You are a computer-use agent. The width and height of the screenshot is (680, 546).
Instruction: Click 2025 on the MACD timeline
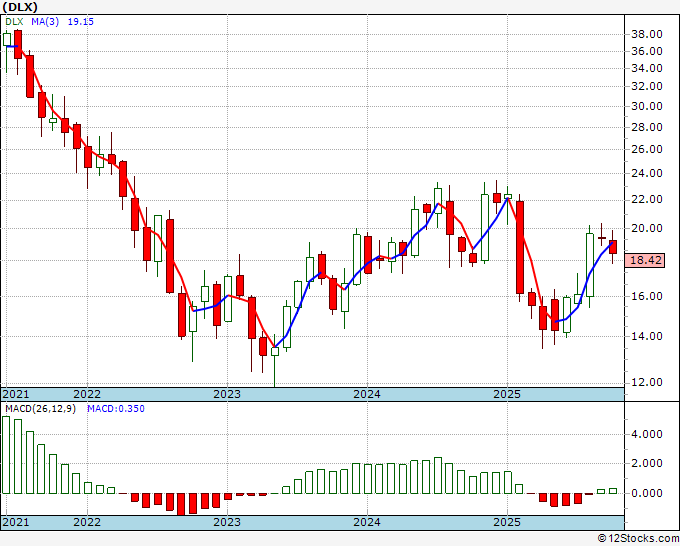coord(507,522)
